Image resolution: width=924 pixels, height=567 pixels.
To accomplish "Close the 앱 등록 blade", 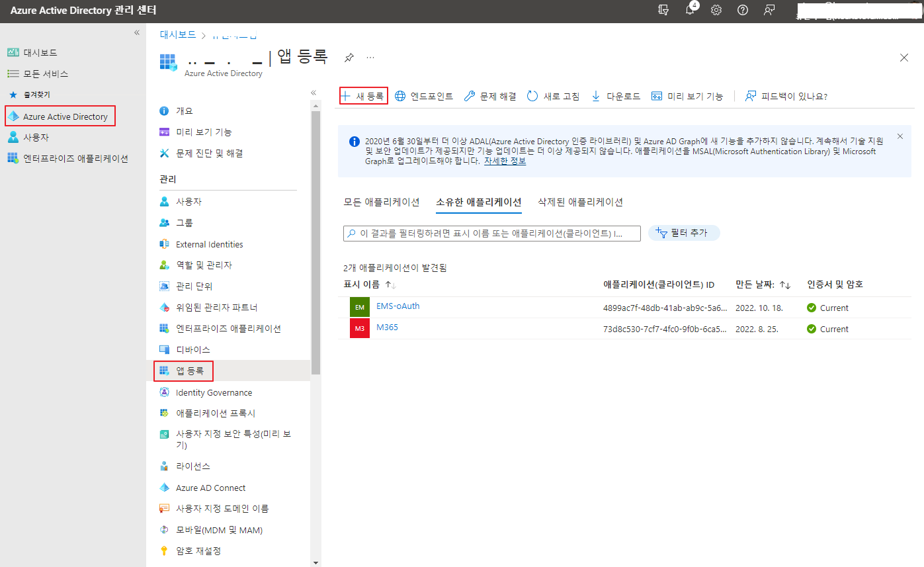I will 904,58.
